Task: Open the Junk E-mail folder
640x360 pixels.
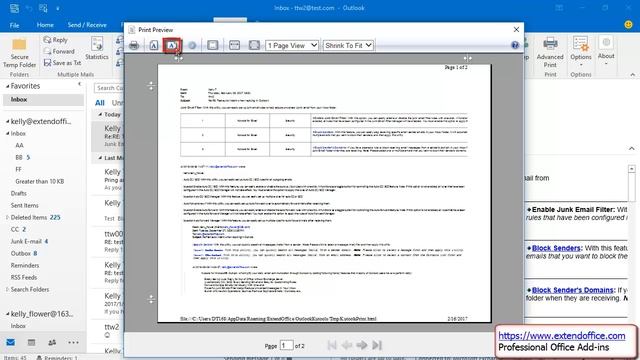Action: [26, 241]
